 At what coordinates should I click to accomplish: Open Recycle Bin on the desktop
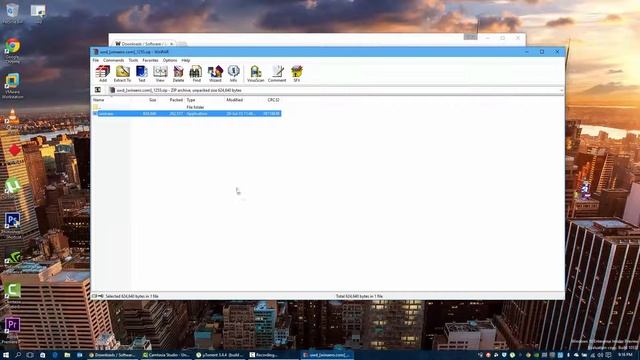pyautogui.click(x=12, y=13)
